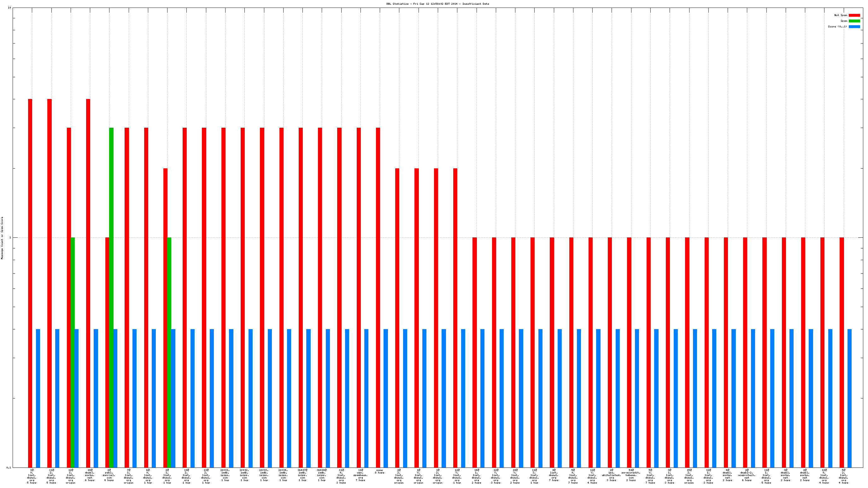This screenshot has width=868, height=488.
Task: Click the 14@ dnsbl.sorbs.net 6 hops label
Action: (90, 475)
